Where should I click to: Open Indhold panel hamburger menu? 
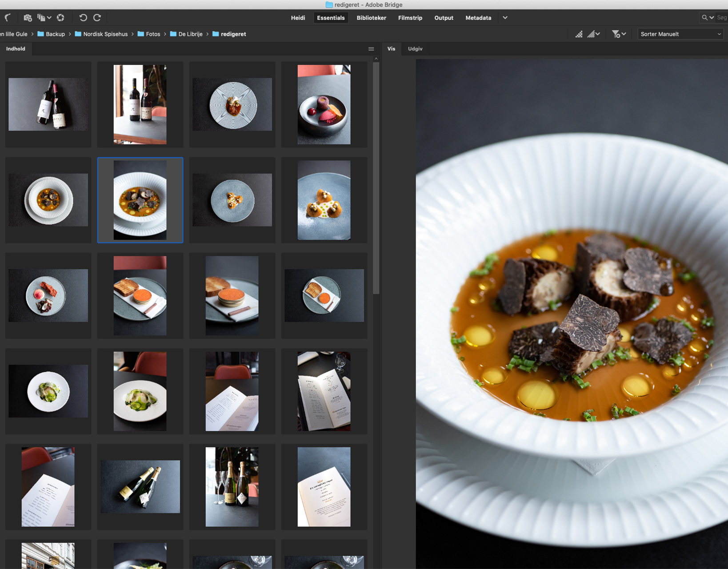(371, 49)
